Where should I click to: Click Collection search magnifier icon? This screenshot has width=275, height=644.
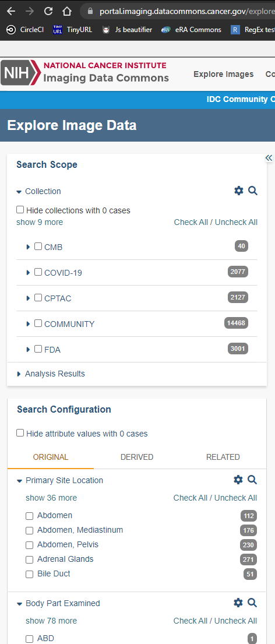tap(253, 191)
